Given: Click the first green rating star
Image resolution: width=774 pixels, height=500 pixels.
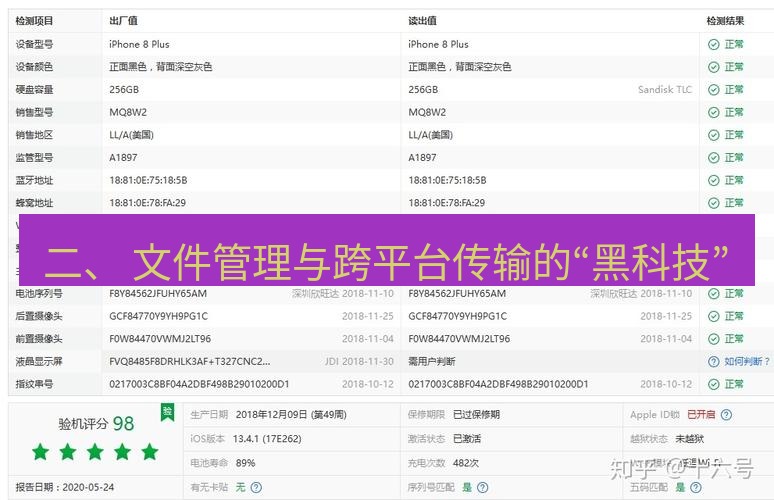Looking at the screenshot, I should click(x=40, y=452).
